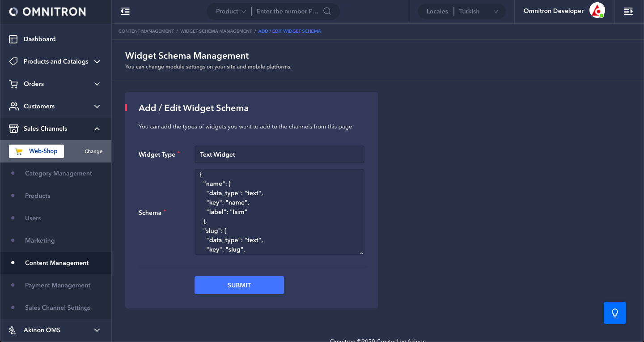Open Category Management in sidebar
Screen dimensions: 644x342
pos(58,173)
